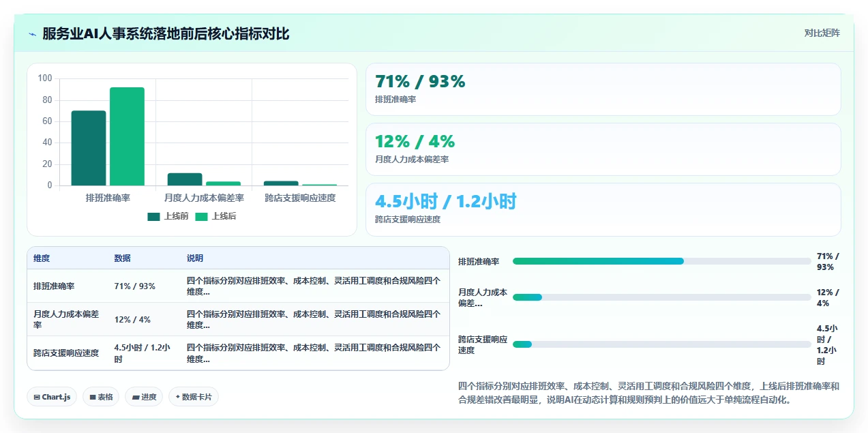Click the 4.5小时 / 1.2小时 data card
The height and width of the screenshot is (433, 868).
[x=603, y=209]
